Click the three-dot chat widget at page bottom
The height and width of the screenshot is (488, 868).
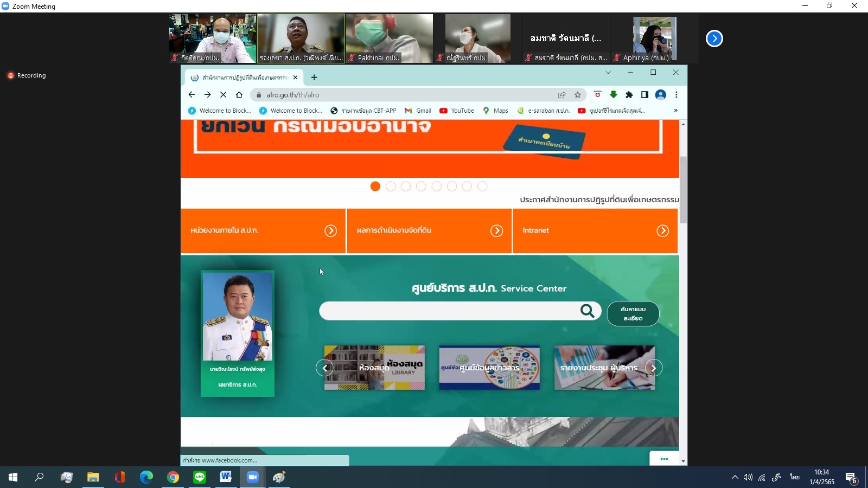coord(664,459)
